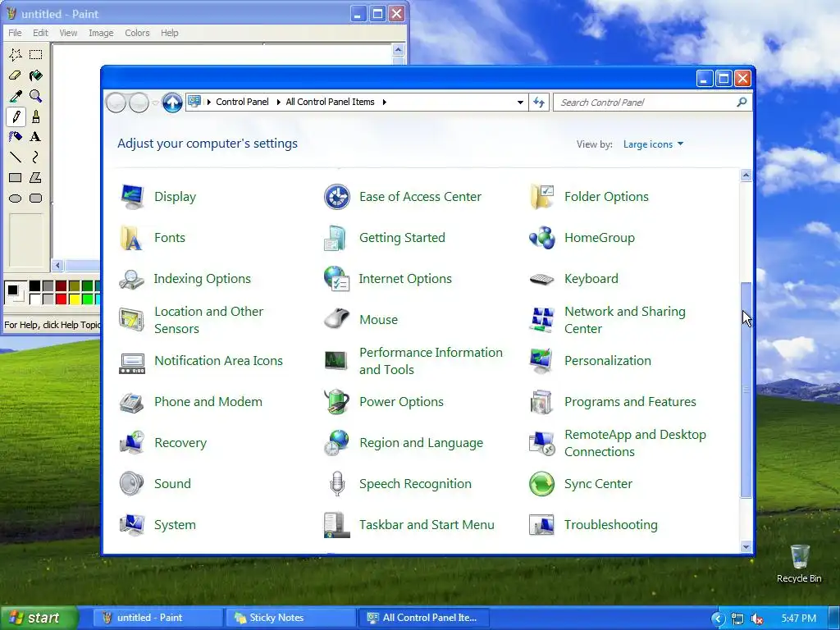
Task: Click the Keyboard icon
Action: pos(541,279)
